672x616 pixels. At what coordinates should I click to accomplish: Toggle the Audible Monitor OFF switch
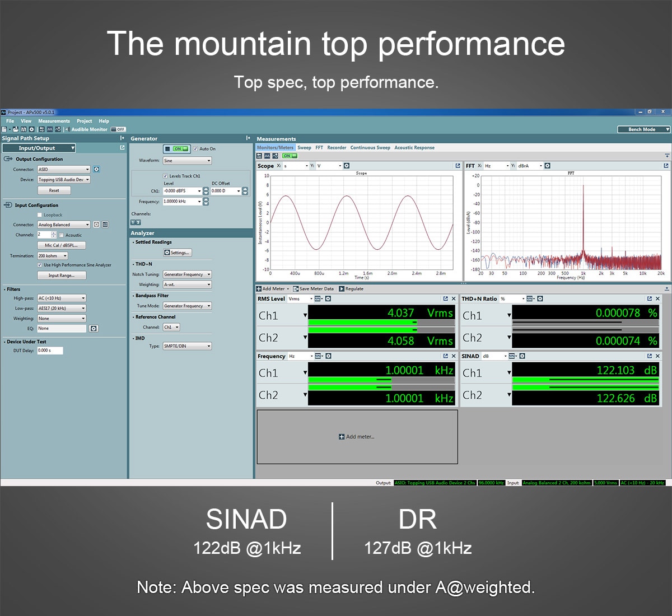tap(118, 129)
